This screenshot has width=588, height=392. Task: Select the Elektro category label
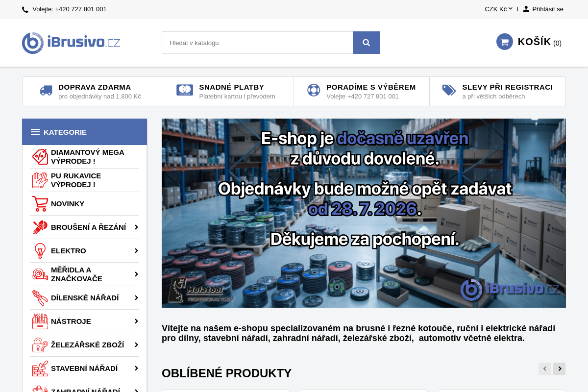coord(69,251)
